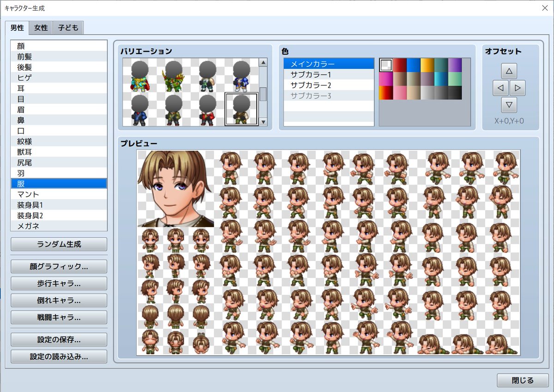
Task: Pick the red gradient color swatch
Action: 400,65
